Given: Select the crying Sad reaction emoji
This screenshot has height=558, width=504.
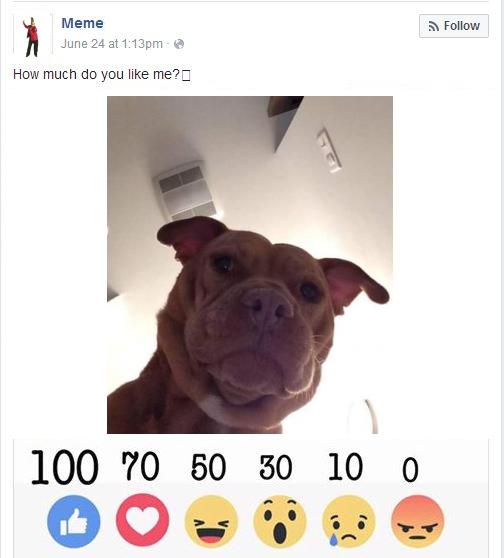Looking at the screenshot, I should (x=349, y=521).
